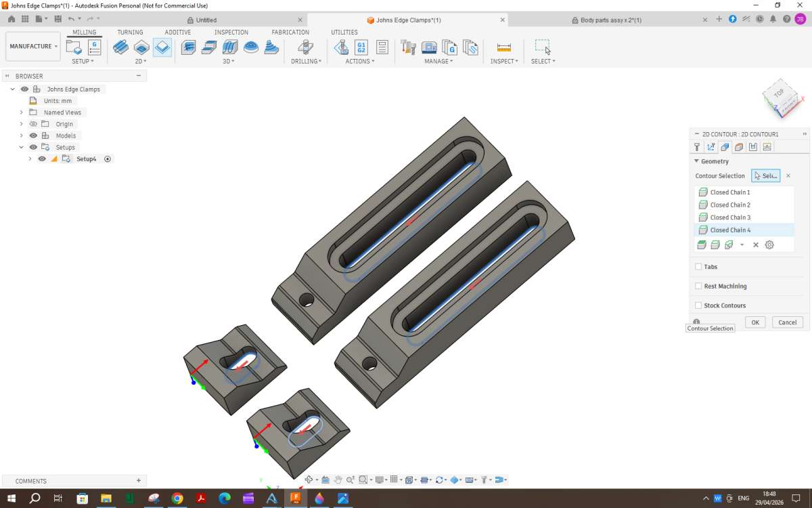The width and height of the screenshot is (812, 508).
Task: Tick the Tabs checkbox
Action: 698,267
